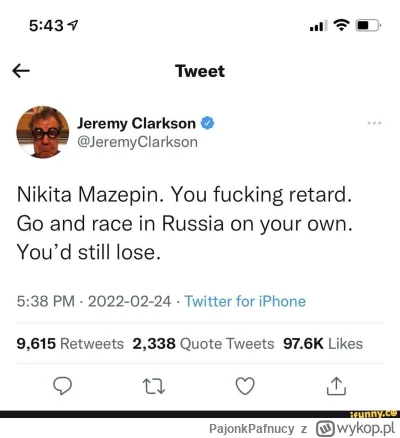Tap the Wi-Fi status icon
This screenshot has height=438, width=400.
pos(341,25)
